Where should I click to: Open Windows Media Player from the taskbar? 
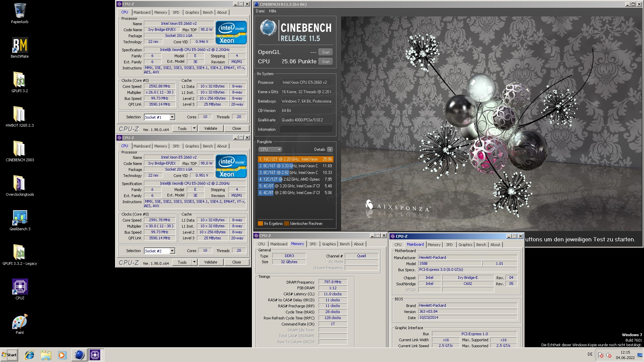click(62, 355)
